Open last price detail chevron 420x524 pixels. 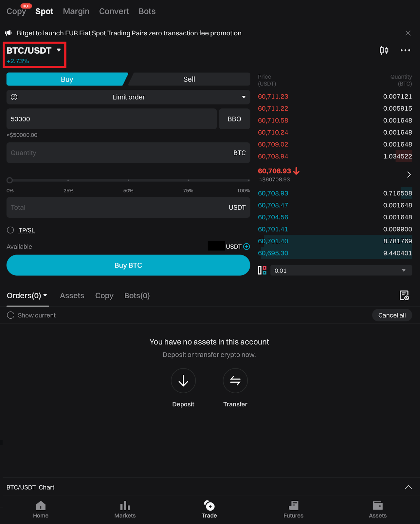pyautogui.click(x=409, y=175)
